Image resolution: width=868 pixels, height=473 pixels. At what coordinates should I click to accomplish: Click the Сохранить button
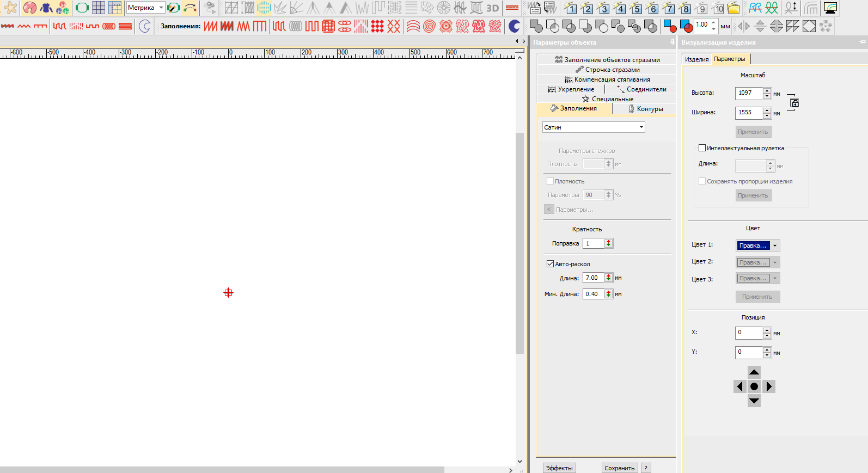click(x=619, y=468)
